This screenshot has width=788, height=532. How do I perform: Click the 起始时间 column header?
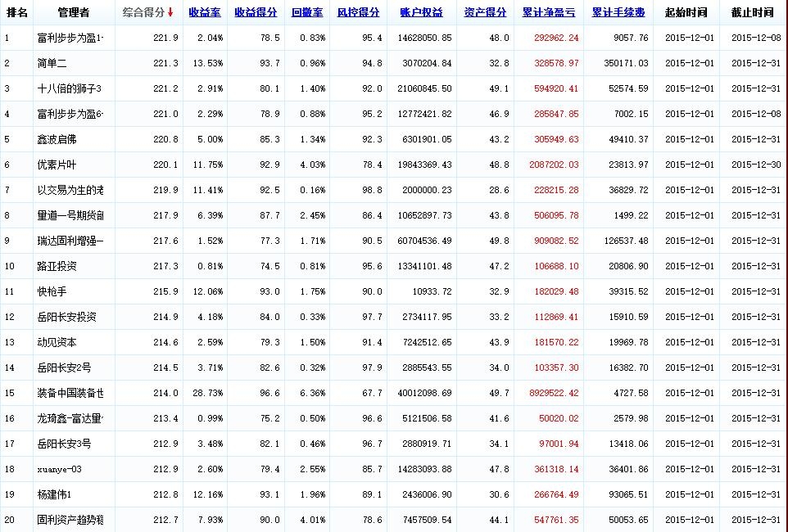tap(686, 12)
